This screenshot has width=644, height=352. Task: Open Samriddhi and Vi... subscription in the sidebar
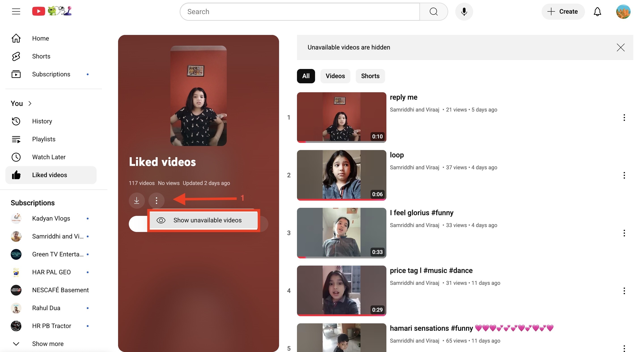pyautogui.click(x=51, y=236)
